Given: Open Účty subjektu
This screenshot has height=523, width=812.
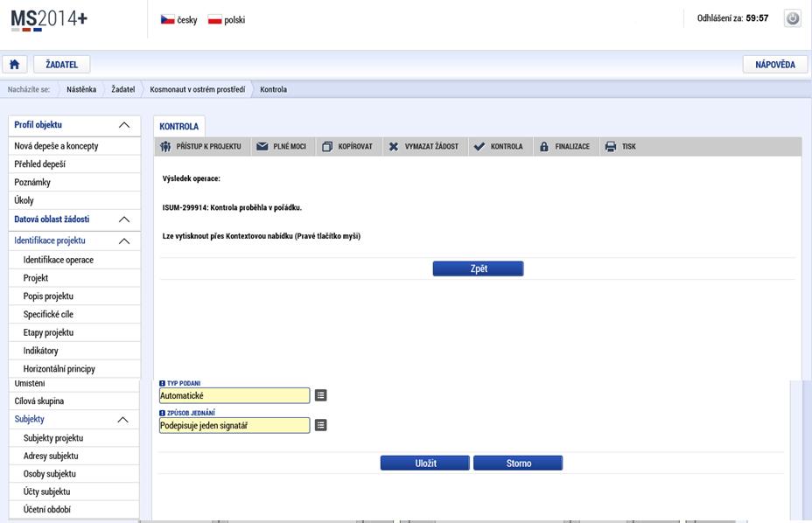Looking at the screenshot, I should click(x=74, y=492).
